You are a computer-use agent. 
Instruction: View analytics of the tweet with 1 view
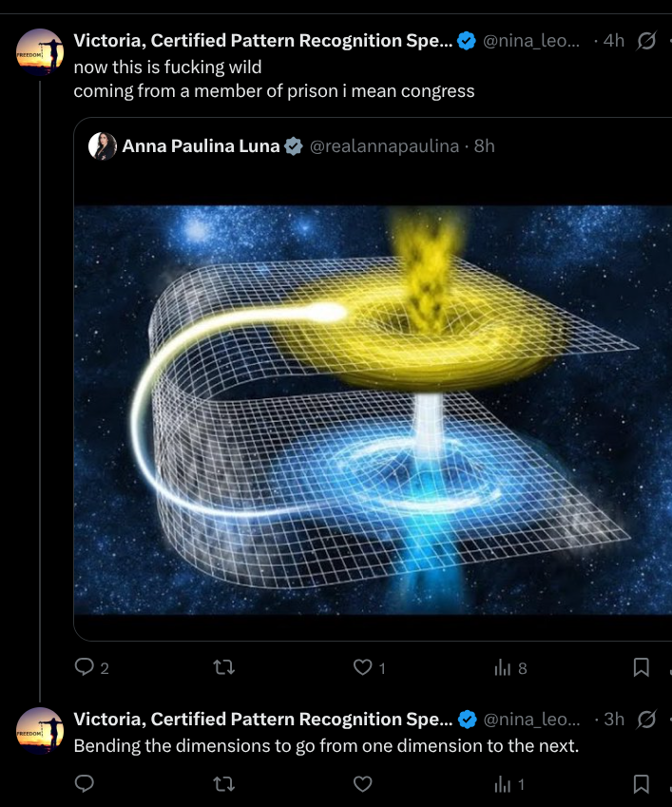point(502,784)
